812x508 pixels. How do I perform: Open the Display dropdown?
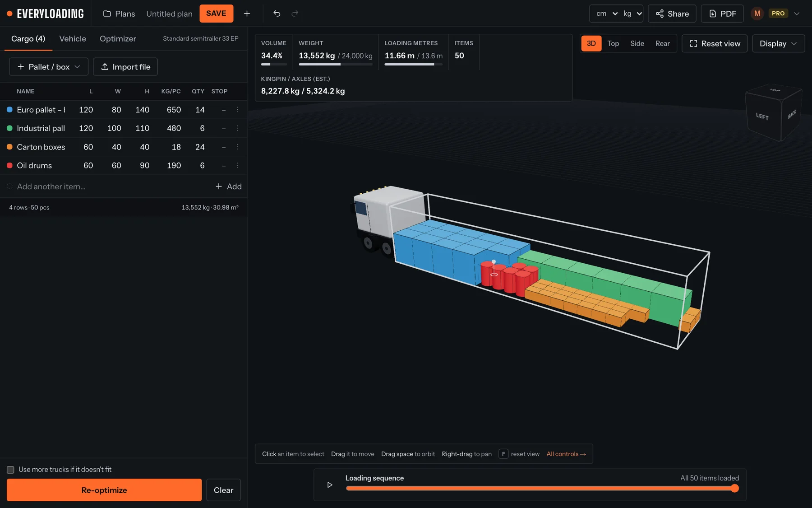click(x=778, y=43)
